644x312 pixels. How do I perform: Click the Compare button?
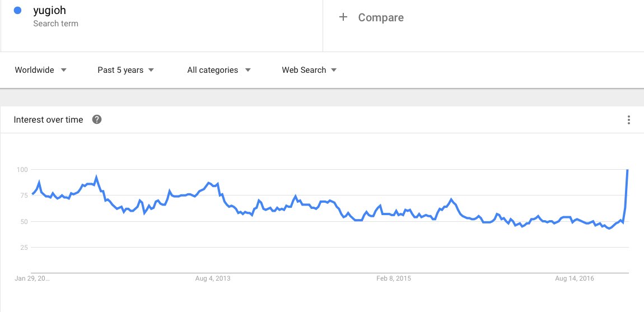coord(381,17)
